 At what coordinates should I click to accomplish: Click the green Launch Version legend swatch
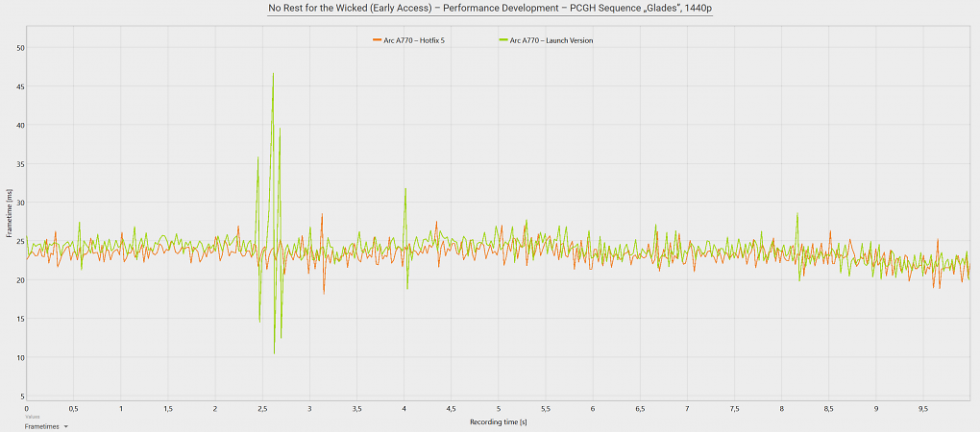[x=503, y=40]
